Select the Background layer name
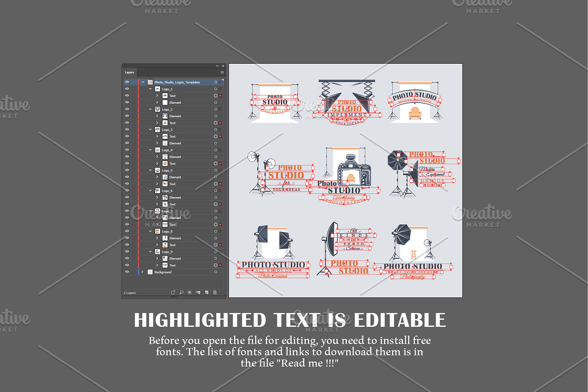 (x=163, y=272)
